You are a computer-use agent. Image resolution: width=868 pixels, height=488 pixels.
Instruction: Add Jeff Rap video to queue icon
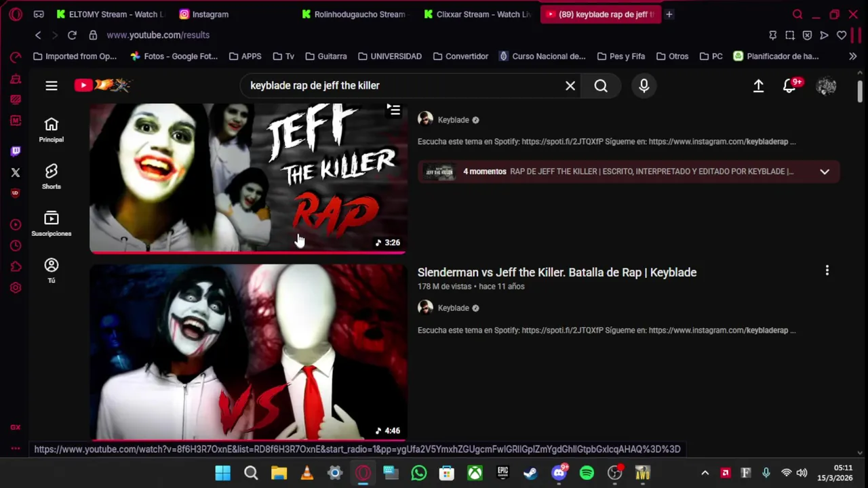(x=393, y=110)
